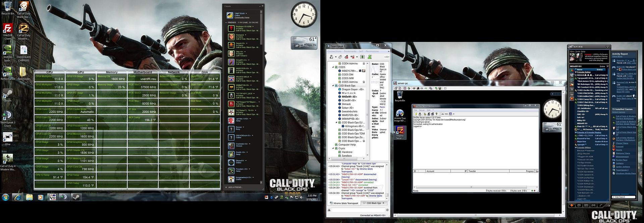Launch Internet Explorer from the taskbar
Screen dimensions: 644x223
[x=17, y=197]
